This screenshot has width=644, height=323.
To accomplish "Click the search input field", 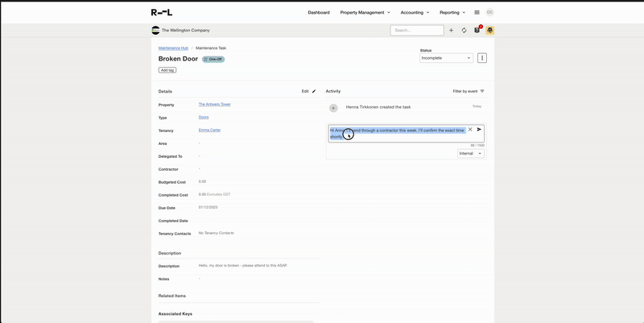I will [x=417, y=31].
